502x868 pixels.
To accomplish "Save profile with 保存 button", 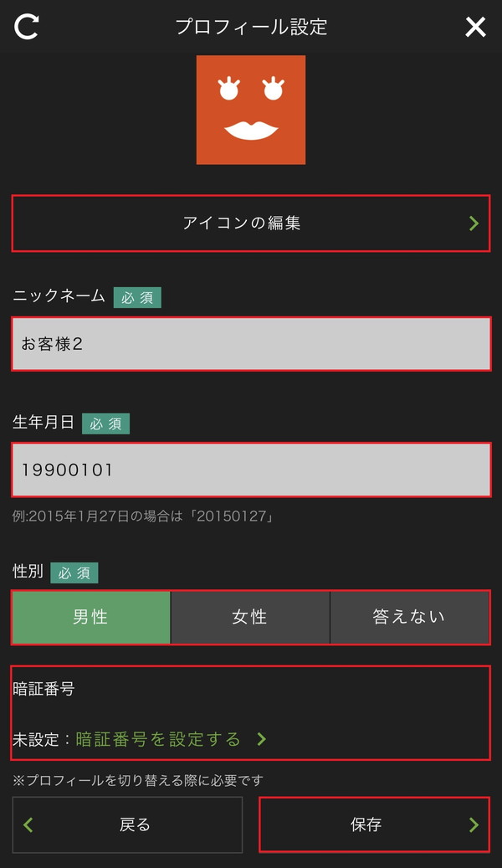I will 374,824.
